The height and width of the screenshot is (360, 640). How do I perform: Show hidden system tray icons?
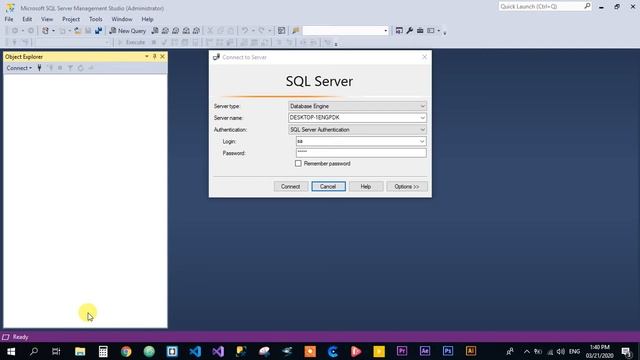click(x=527, y=351)
